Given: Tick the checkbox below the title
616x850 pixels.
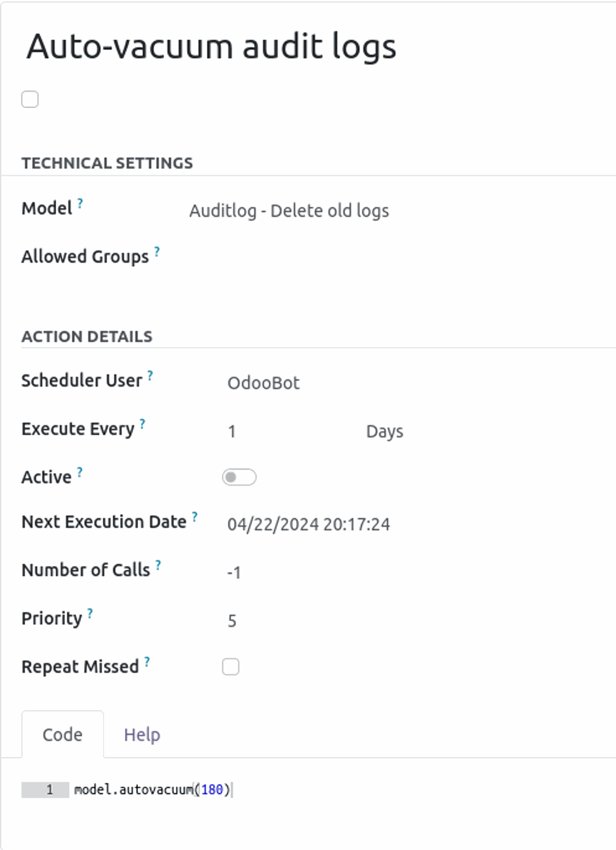Looking at the screenshot, I should coord(30,99).
